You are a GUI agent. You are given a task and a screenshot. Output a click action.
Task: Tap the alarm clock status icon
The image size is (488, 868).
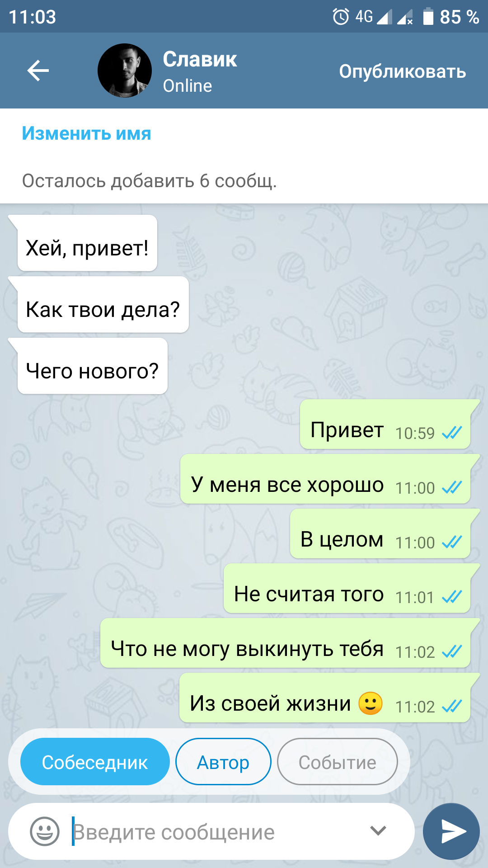click(x=341, y=17)
